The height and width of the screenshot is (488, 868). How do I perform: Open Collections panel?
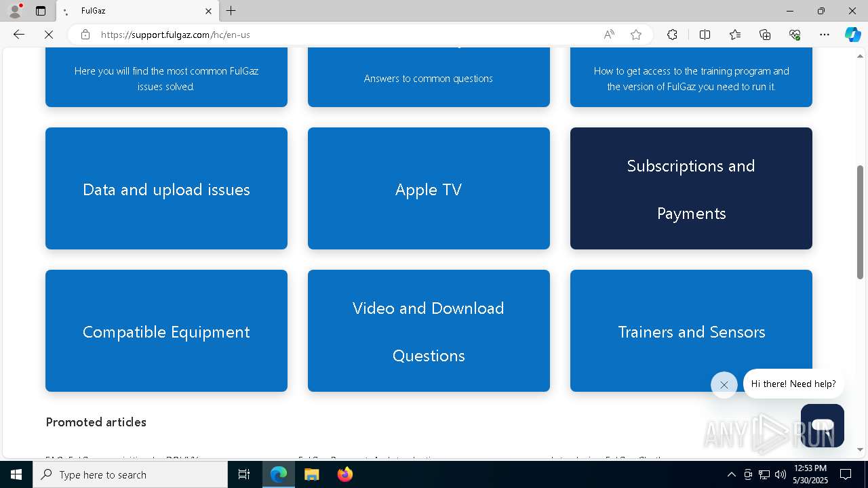[765, 35]
